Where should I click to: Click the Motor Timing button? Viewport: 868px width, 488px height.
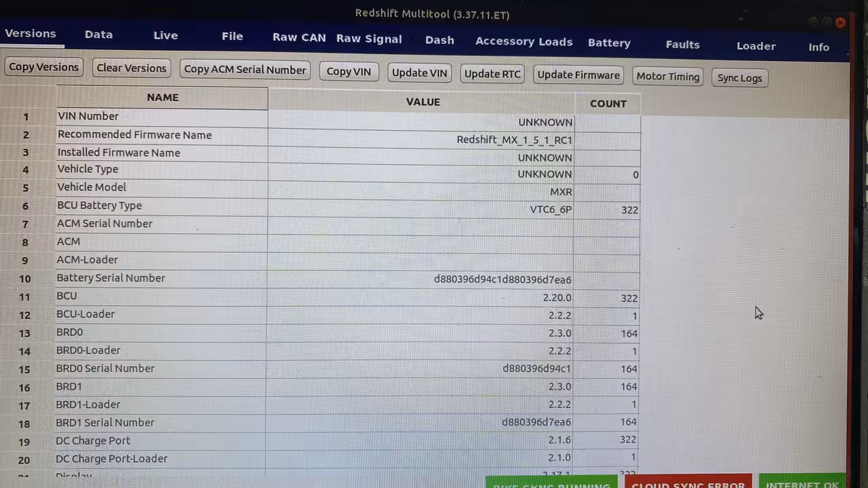[668, 77]
